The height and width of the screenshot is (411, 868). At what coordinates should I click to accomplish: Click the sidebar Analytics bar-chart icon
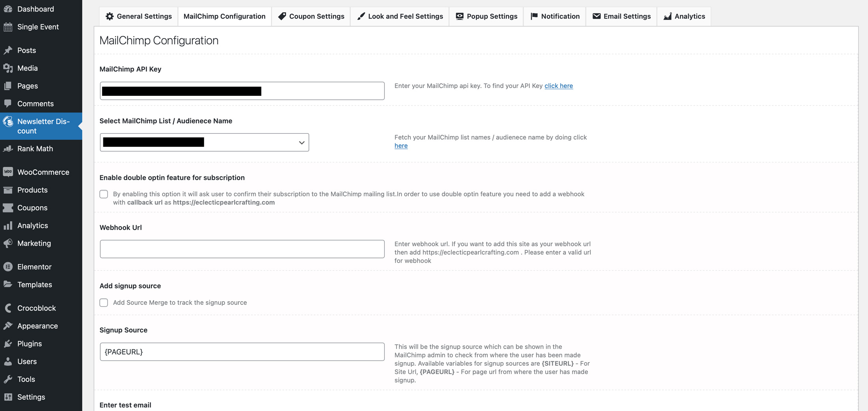point(8,225)
